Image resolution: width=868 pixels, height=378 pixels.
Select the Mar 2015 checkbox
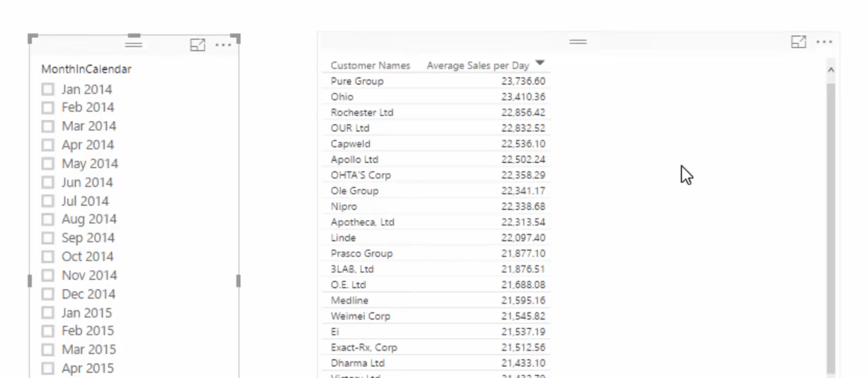pyautogui.click(x=48, y=350)
